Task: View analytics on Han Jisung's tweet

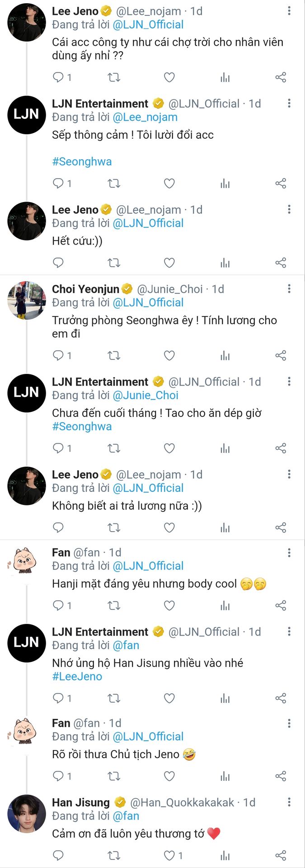Action: coord(225,855)
